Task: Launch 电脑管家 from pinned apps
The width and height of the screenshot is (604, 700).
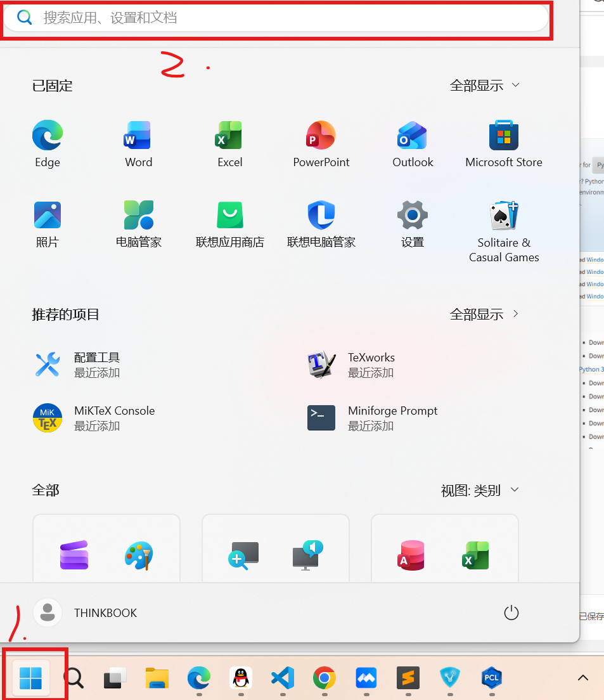Action: click(x=138, y=224)
